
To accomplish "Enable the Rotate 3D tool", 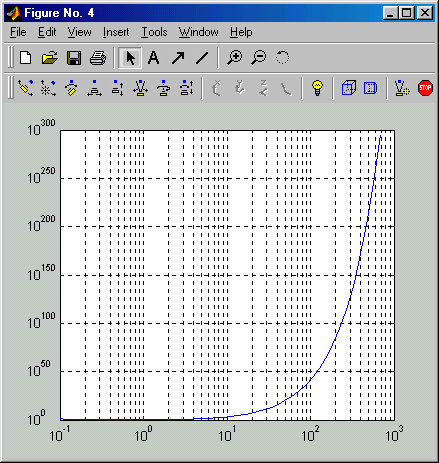I will click(282, 58).
